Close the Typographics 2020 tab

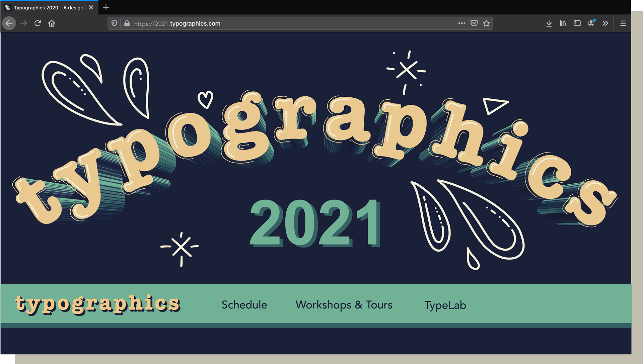click(x=91, y=7)
